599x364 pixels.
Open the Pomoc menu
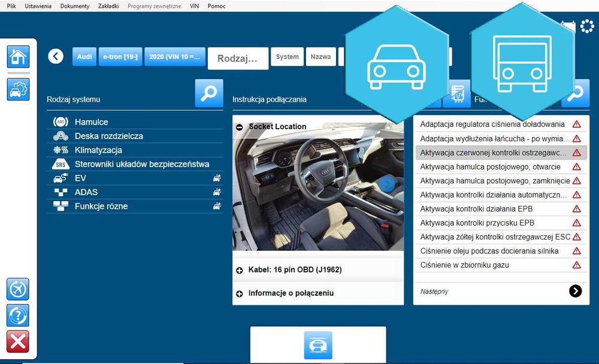[x=217, y=6]
